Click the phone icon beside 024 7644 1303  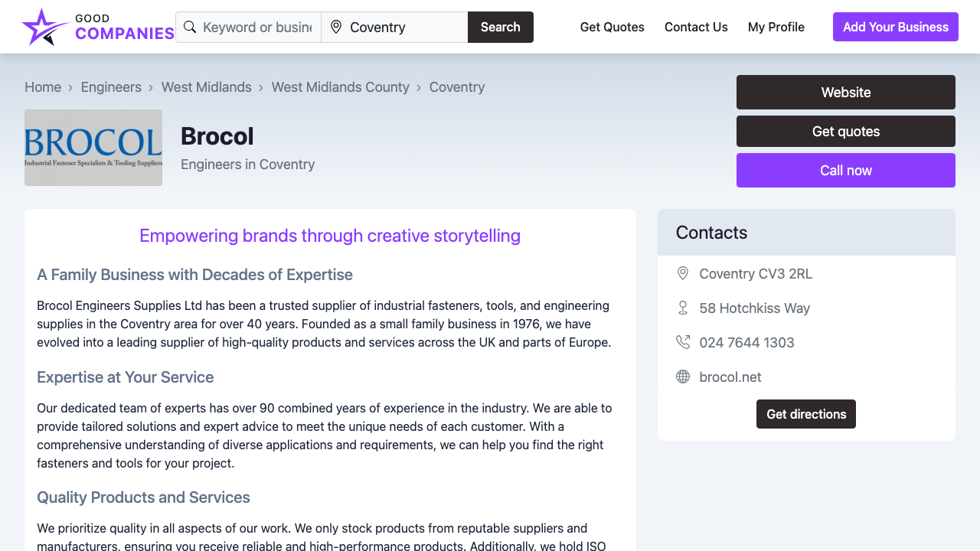682,342
